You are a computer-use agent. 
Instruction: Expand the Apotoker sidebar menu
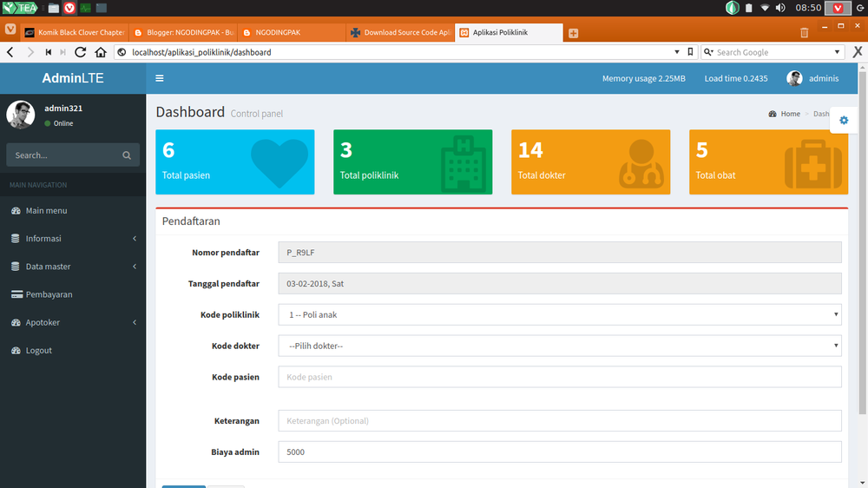coord(73,322)
